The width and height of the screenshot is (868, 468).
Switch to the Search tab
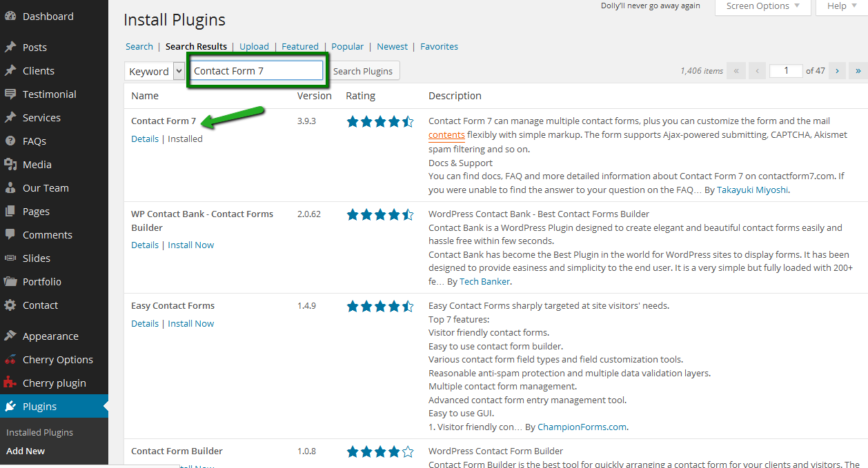(x=139, y=47)
